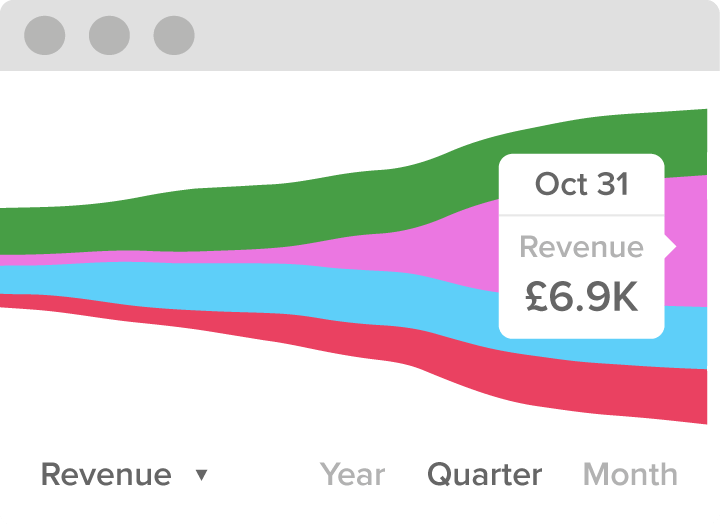Click the Oct 31 tooltip date header

(x=581, y=184)
